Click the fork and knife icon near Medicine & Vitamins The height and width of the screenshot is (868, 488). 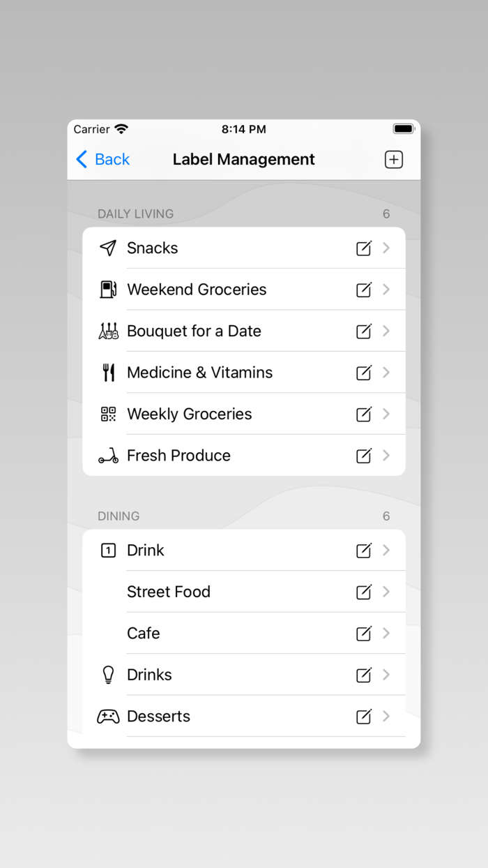(108, 372)
